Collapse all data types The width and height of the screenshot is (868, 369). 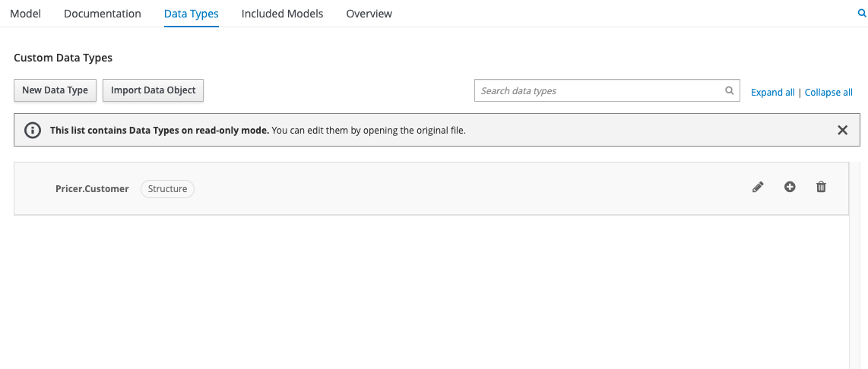click(x=828, y=92)
